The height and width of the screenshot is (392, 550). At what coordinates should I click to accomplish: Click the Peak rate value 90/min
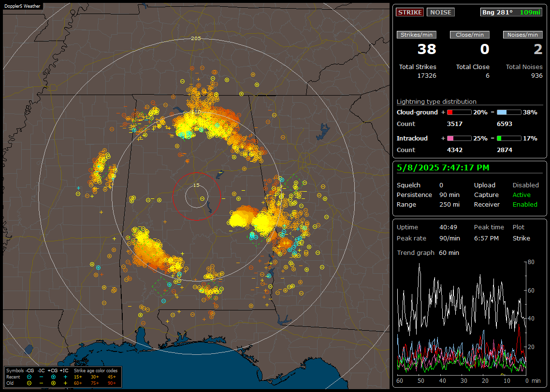tap(450, 238)
